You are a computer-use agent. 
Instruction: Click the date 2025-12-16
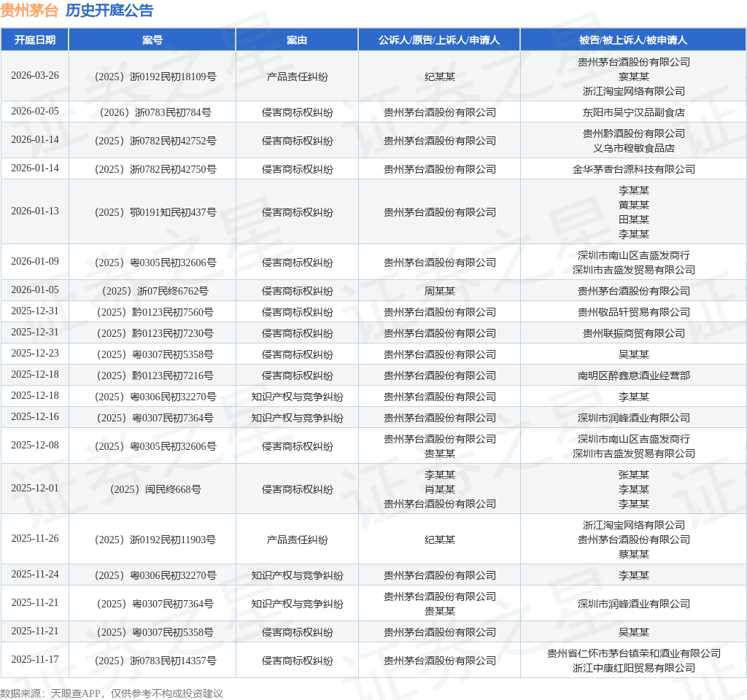(35, 416)
